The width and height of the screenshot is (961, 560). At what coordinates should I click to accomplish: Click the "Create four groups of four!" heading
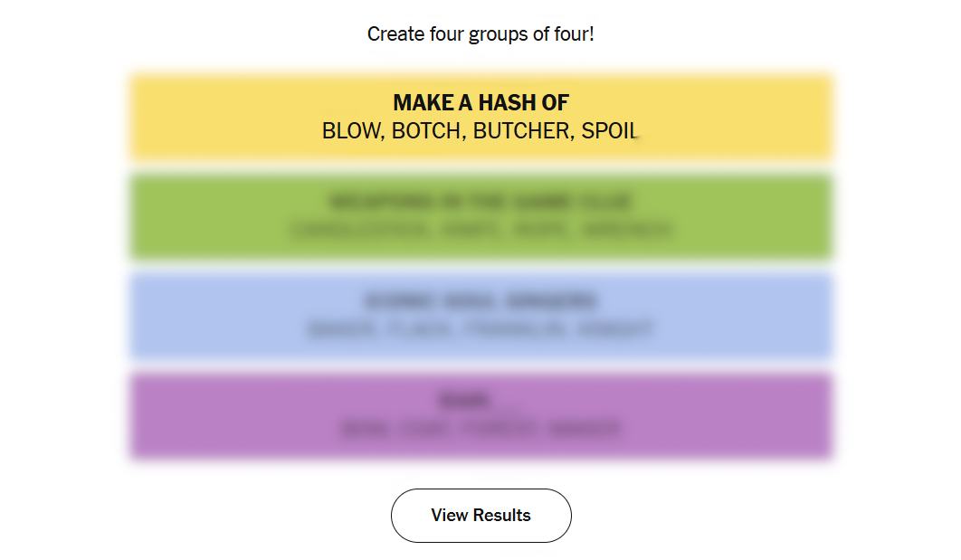click(x=480, y=34)
